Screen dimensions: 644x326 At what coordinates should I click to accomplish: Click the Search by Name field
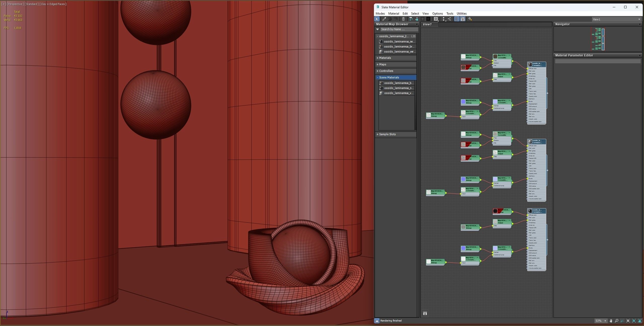point(399,29)
